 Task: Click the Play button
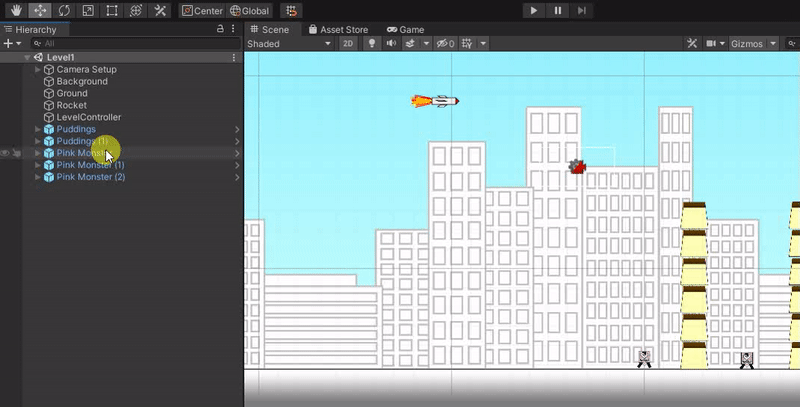click(534, 10)
